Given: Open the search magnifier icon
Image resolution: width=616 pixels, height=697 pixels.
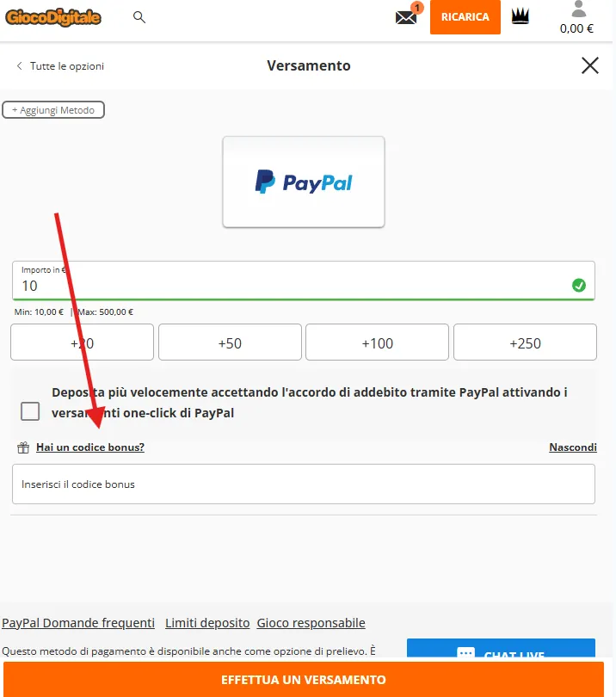Looking at the screenshot, I should click(x=139, y=17).
